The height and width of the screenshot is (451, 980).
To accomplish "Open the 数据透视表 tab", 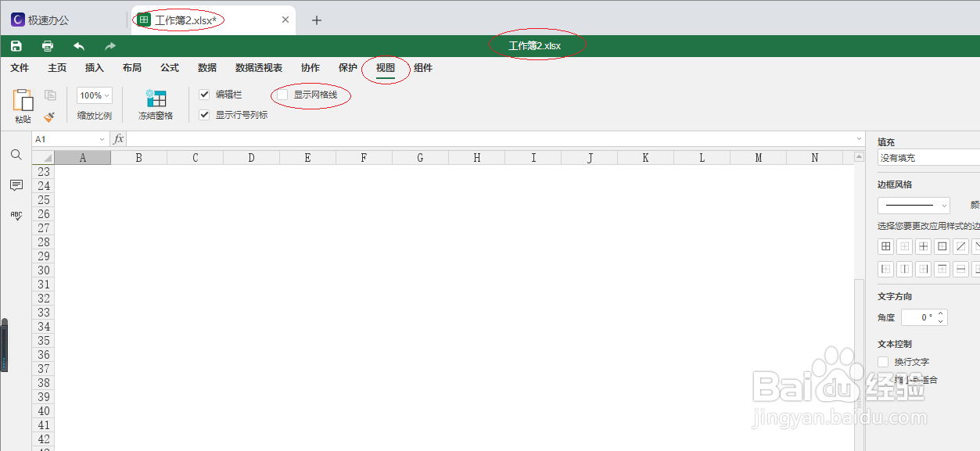I will click(259, 68).
